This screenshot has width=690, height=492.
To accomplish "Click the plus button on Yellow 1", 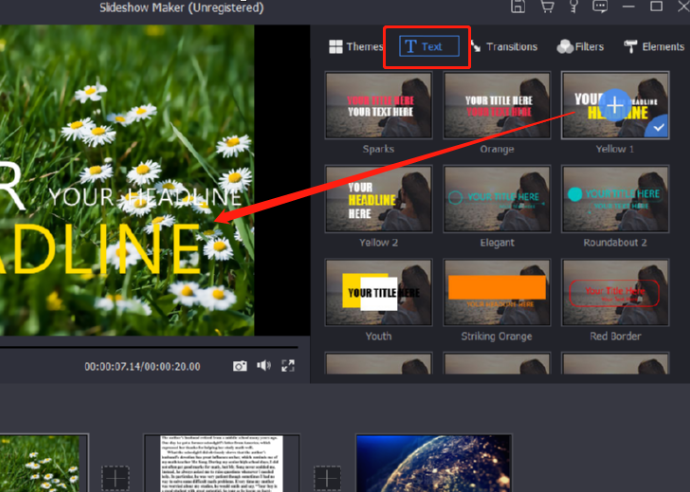I will pyautogui.click(x=614, y=105).
